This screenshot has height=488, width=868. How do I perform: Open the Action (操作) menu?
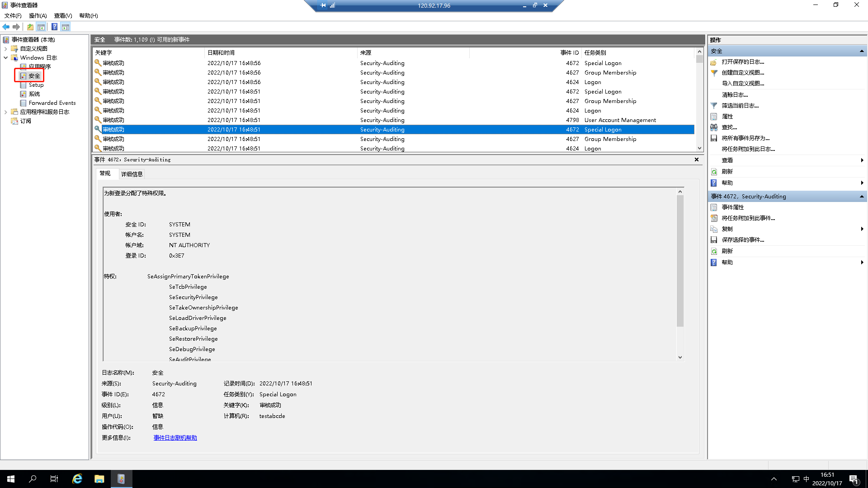coord(38,15)
